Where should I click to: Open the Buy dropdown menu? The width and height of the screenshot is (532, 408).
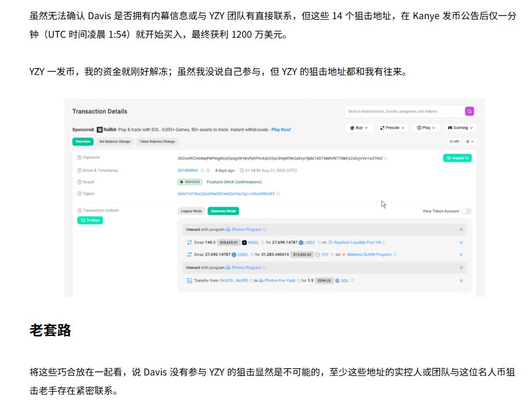(x=358, y=127)
